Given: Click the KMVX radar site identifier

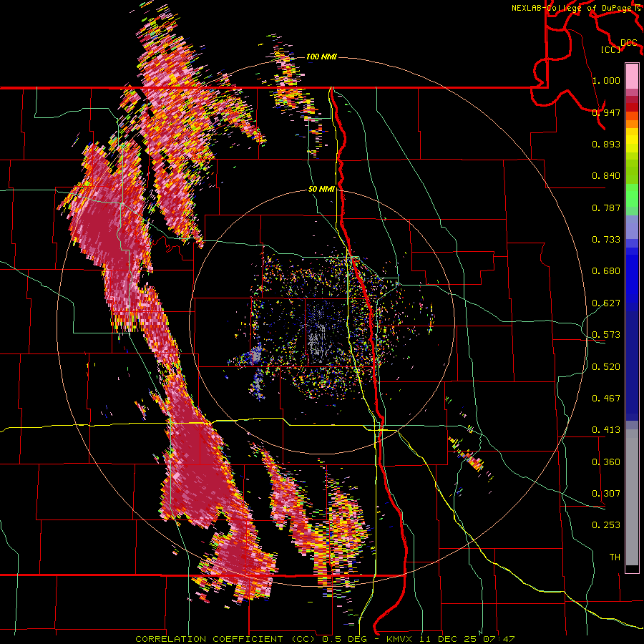Looking at the screenshot, I should 400,639.
